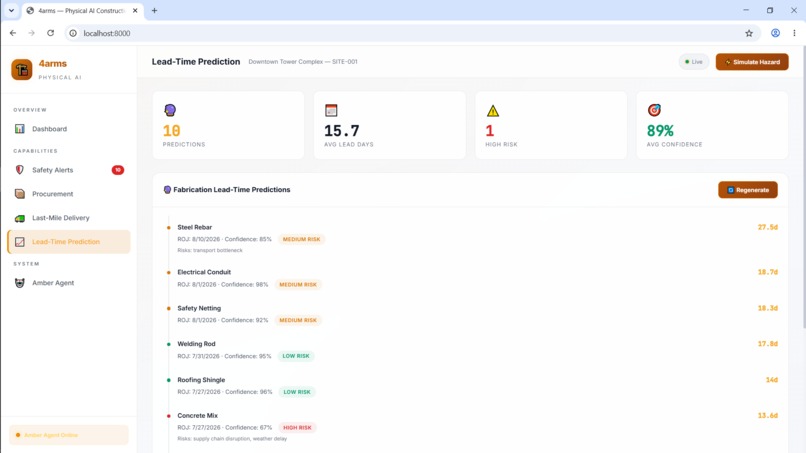
Task: Open the Dashboard sidebar icon
Action: tap(20, 129)
